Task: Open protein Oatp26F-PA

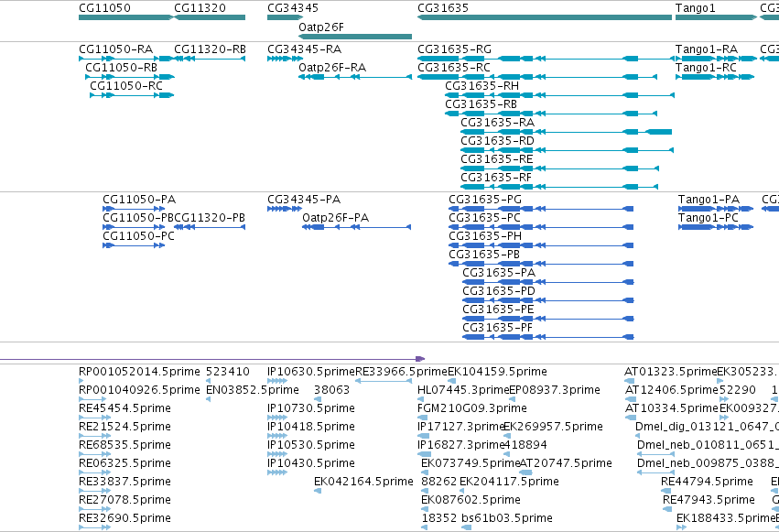Action: tap(357, 227)
